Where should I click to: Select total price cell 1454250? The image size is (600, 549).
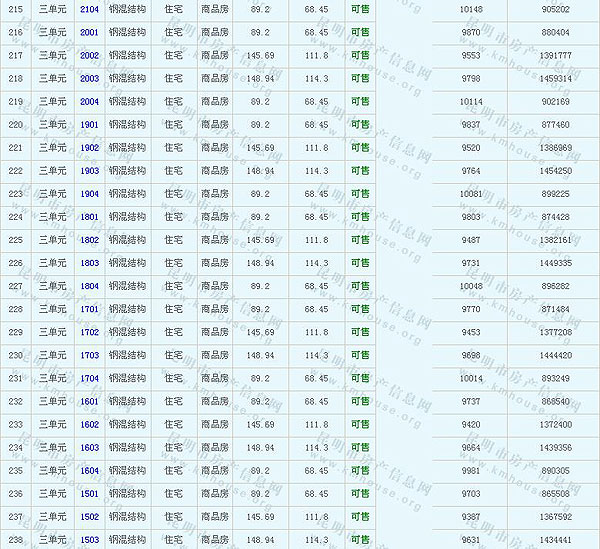(553, 171)
